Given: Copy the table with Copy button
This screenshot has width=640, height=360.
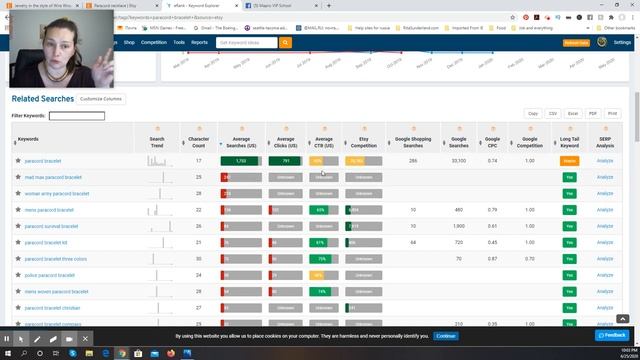Looking at the screenshot, I should 533,113.
